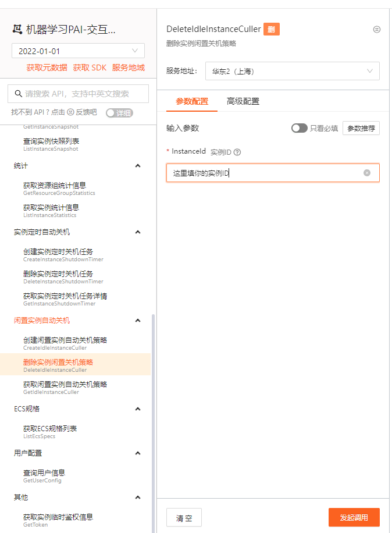This screenshot has height=533, width=392.
Task: Open the 2022-01-01 version dropdown
Action: [x=78, y=51]
